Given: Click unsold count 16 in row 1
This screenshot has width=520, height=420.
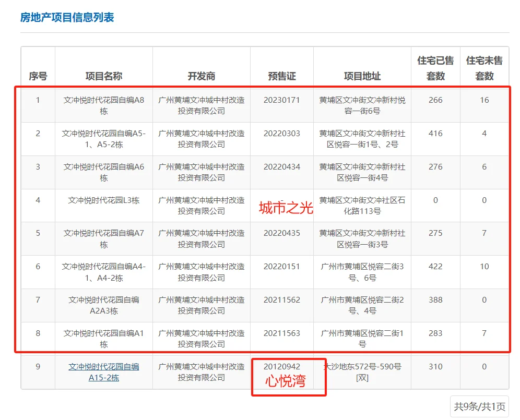Looking at the screenshot, I should coord(484,100).
